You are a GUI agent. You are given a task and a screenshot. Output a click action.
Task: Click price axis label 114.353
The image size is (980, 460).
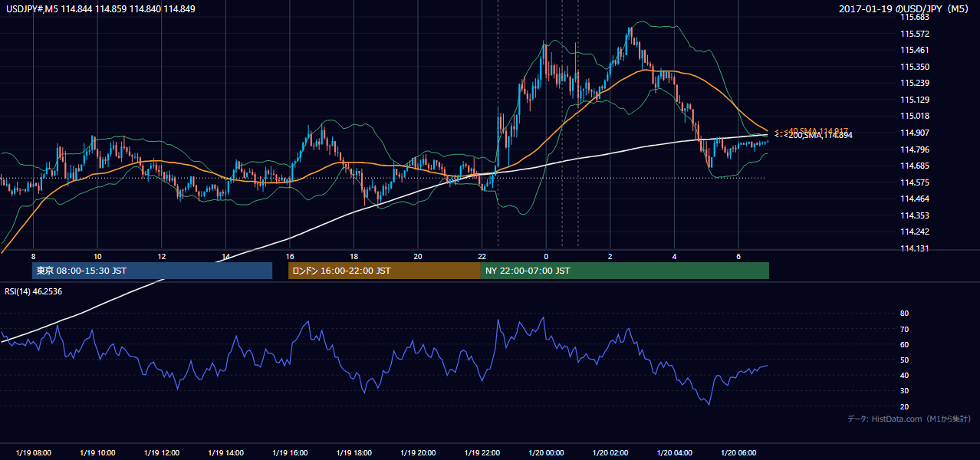click(915, 215)
